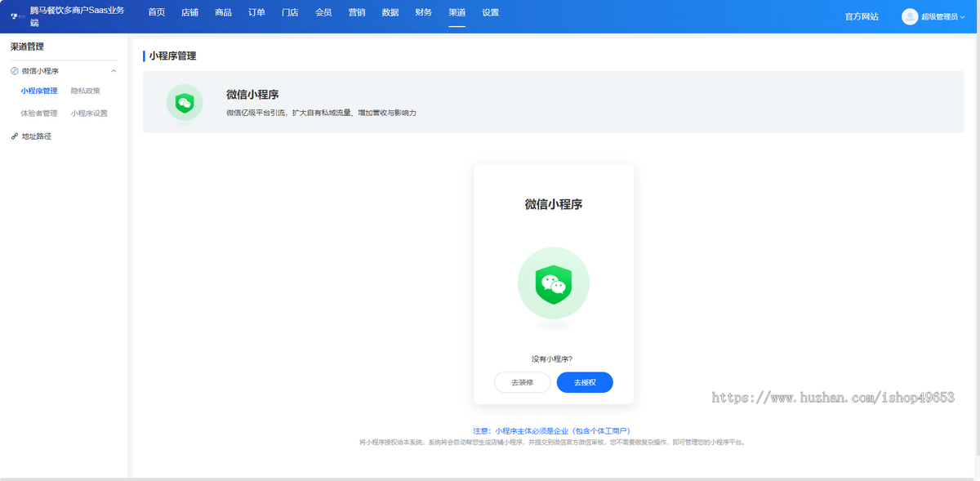Click the 去装修 button
Image resolution: width=980 pixels, height=481 pixels.
pyautogui.click(x=522, y=382)
